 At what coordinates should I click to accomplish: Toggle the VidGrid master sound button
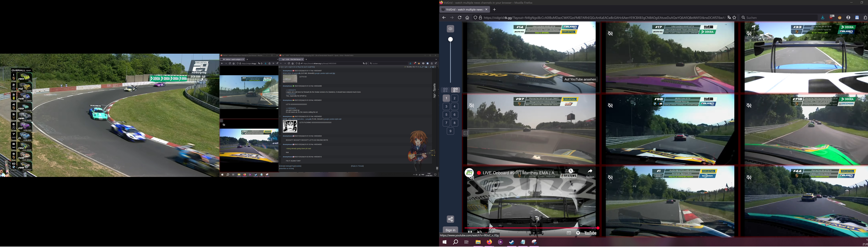coord(450,29)
